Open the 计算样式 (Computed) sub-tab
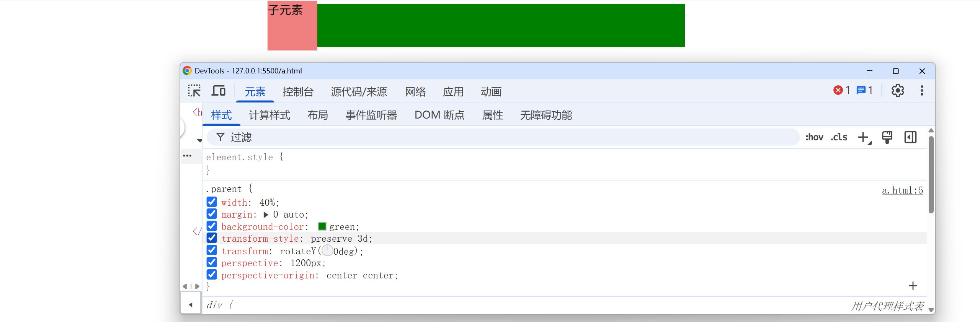The width and height of the screenshot is (980, 322). tap(269, 115)
